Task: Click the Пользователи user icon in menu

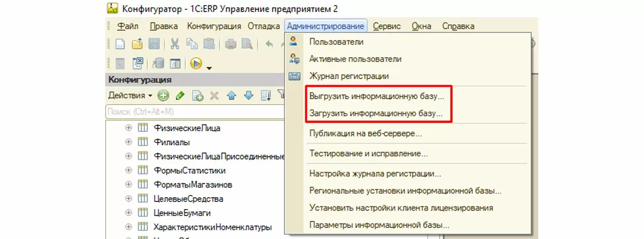Action: pyautogui.click(x=294, y=41)
